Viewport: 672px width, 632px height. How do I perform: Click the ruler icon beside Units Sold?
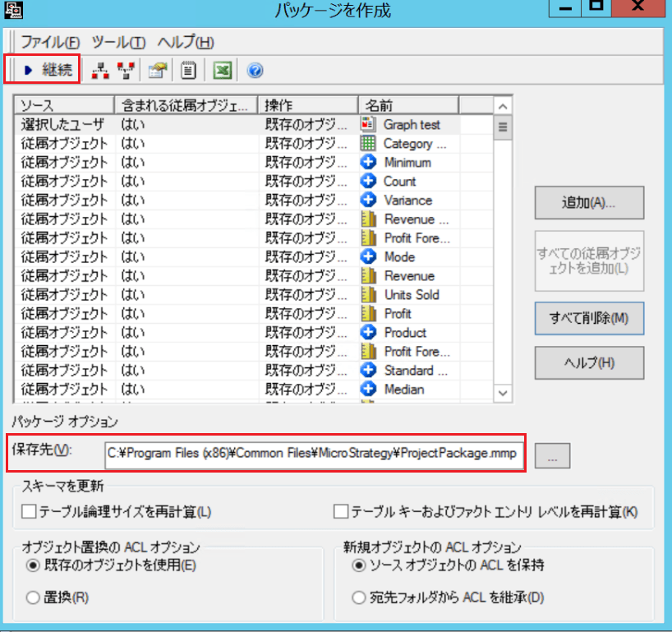coord(368,294)
